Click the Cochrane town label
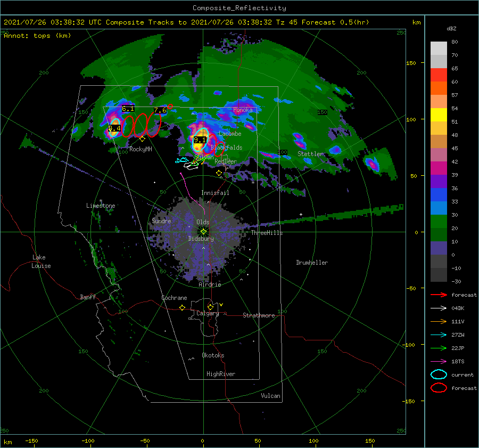Screen dimensions: 479x448 click(174, 298)
